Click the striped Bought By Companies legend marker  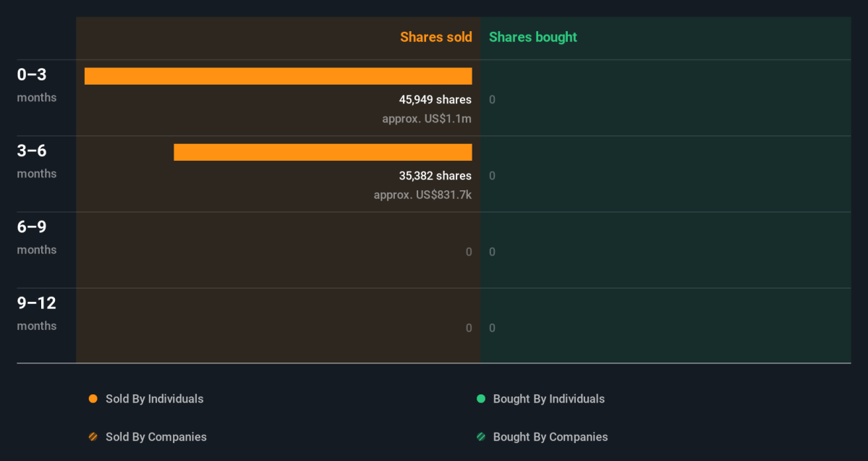pos(480,437)
